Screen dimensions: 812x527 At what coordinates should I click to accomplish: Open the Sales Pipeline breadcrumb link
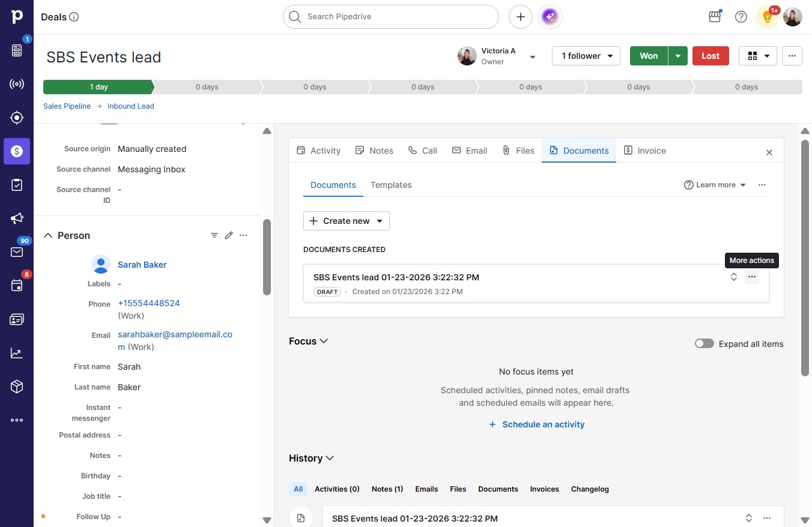click(67, 106)
